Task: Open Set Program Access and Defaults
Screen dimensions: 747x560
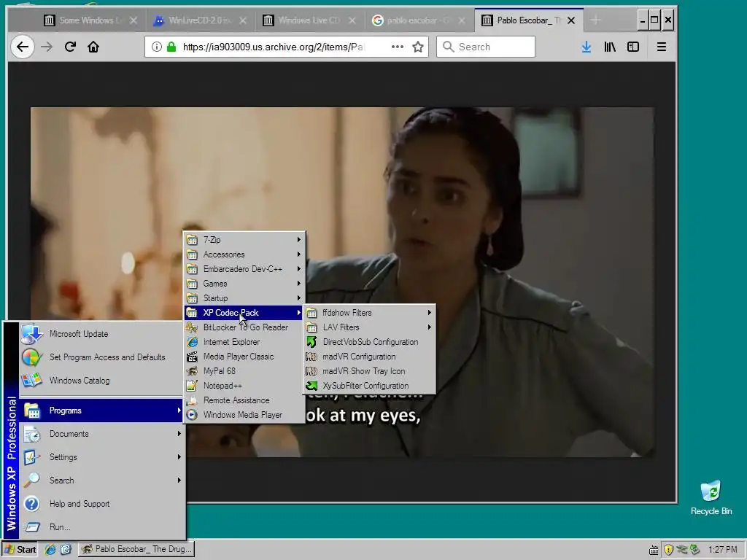Action: click(101, 357)
